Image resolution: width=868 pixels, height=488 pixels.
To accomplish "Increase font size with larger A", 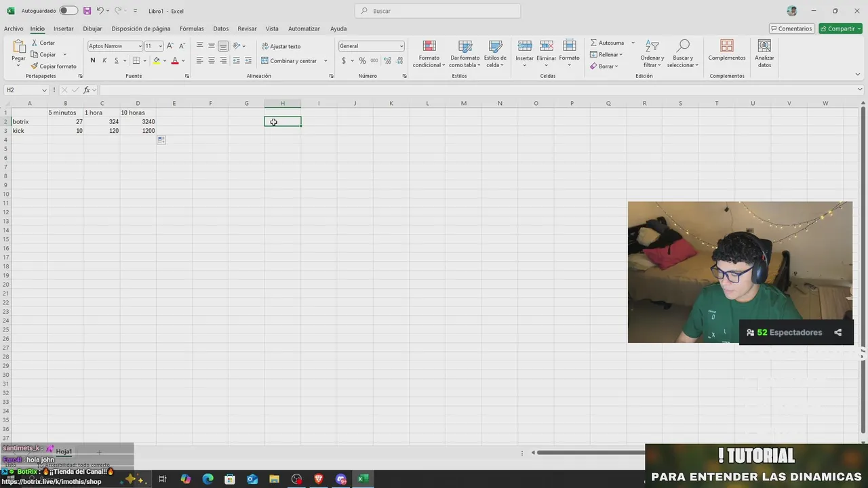I will (170, 46).
